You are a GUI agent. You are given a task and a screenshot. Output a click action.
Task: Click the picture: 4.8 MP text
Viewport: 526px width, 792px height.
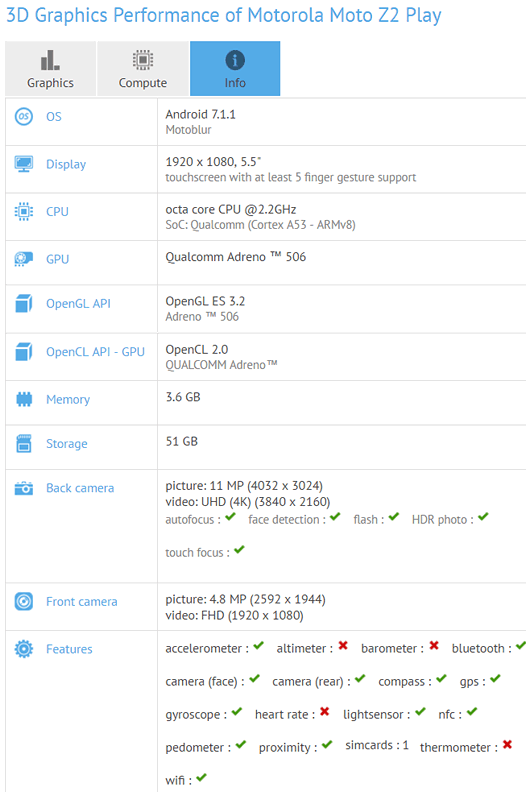pyautogui.click(x=246, y=600)
